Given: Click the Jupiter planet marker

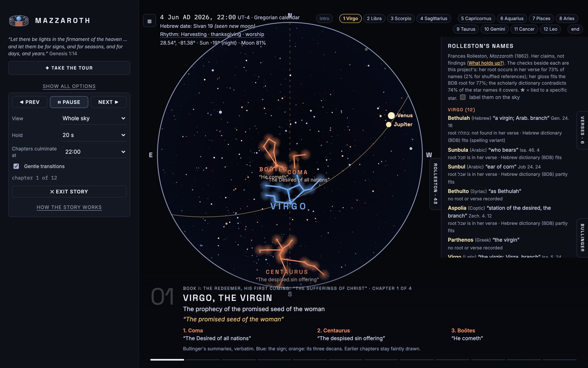Looking at the screenshot, I should point(388,124).
